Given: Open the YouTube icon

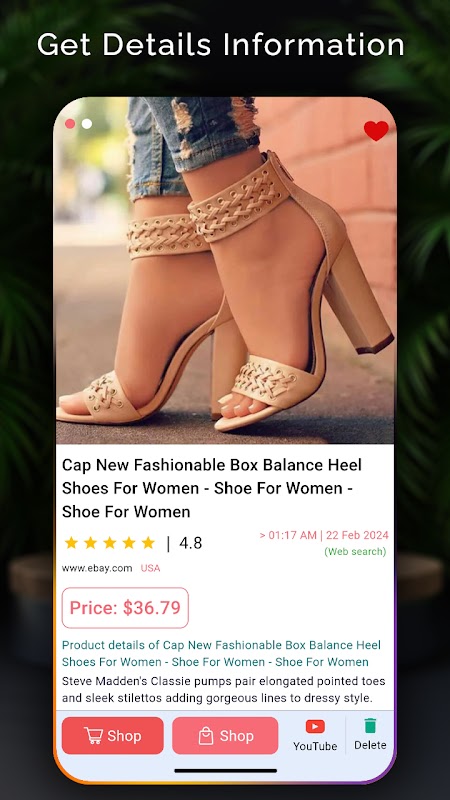Looking at the screenshot, I should pos(315,727).
